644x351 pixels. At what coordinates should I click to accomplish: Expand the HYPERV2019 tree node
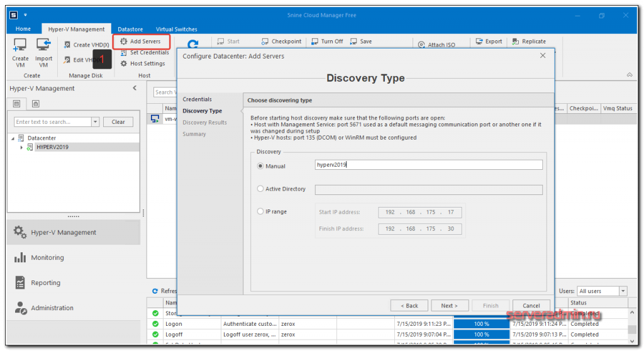(x=22, y=147)
